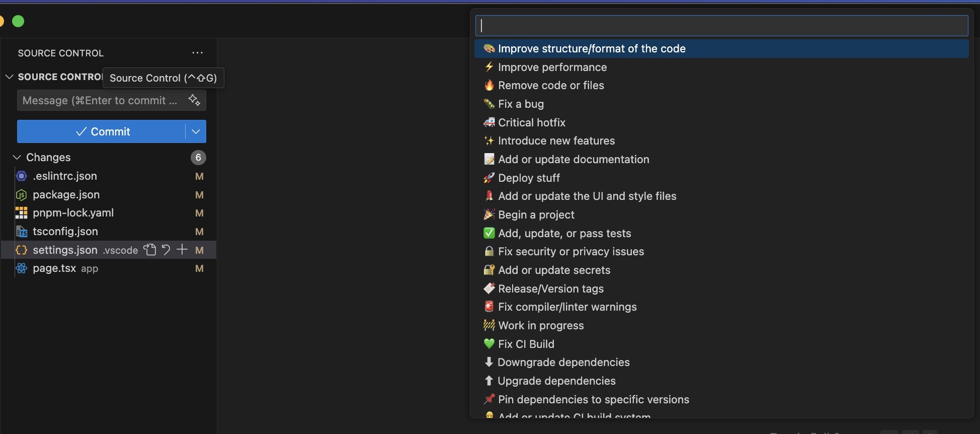Choose Fix a bug gitmoji
This screenshot has width=980, height=434.
(x=721, y=104)
